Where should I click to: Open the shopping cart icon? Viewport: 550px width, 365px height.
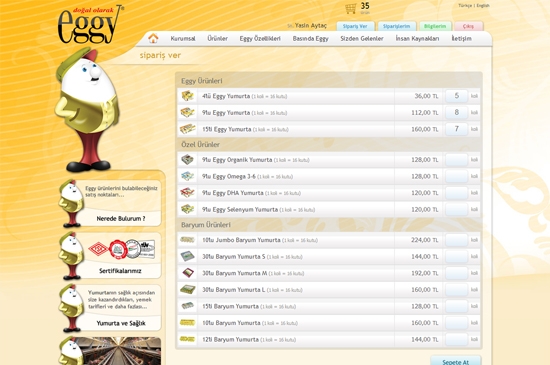[x=350, y=8]
